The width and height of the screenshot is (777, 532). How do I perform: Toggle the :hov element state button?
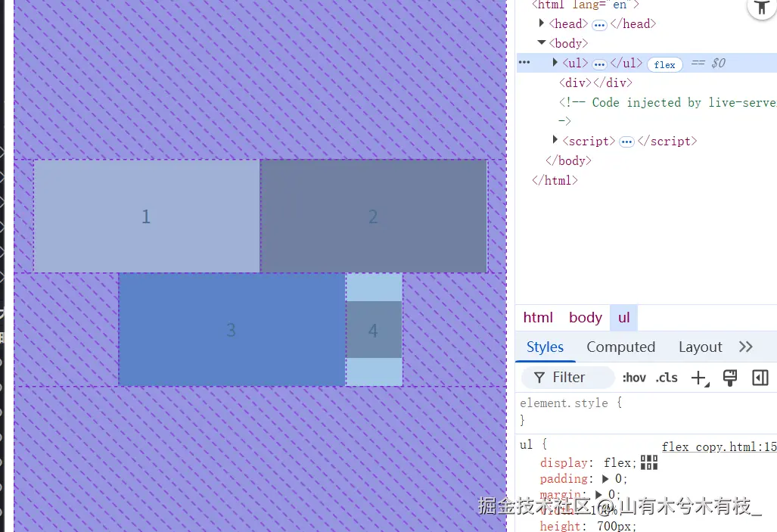(x=634, y=378)
